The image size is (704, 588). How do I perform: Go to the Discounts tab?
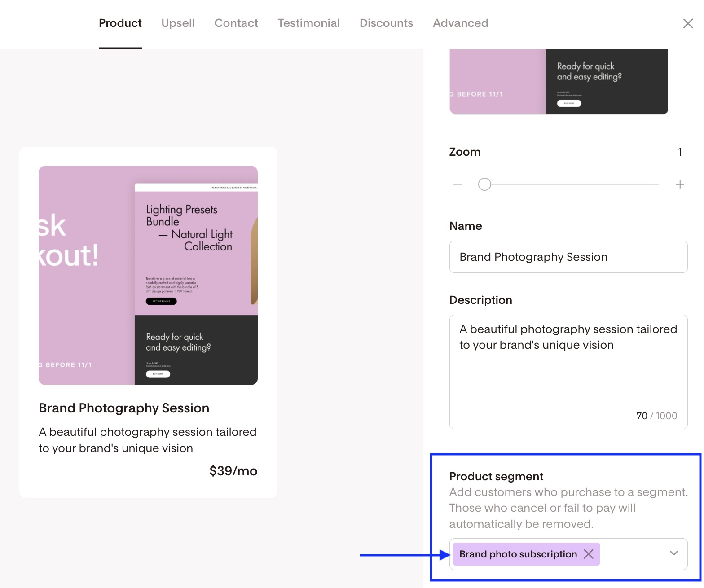tap(386, 23)
